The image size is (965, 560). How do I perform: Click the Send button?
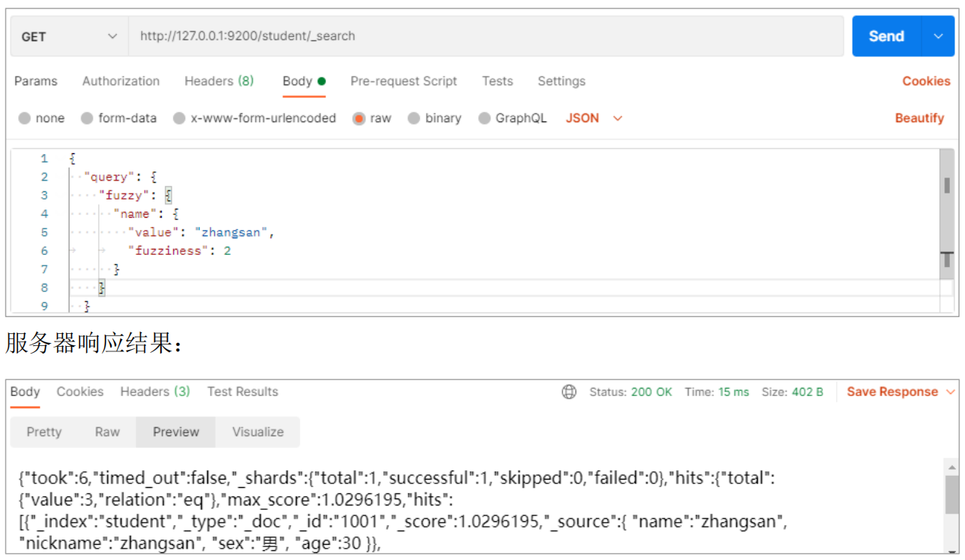click(x=886, y=36)
